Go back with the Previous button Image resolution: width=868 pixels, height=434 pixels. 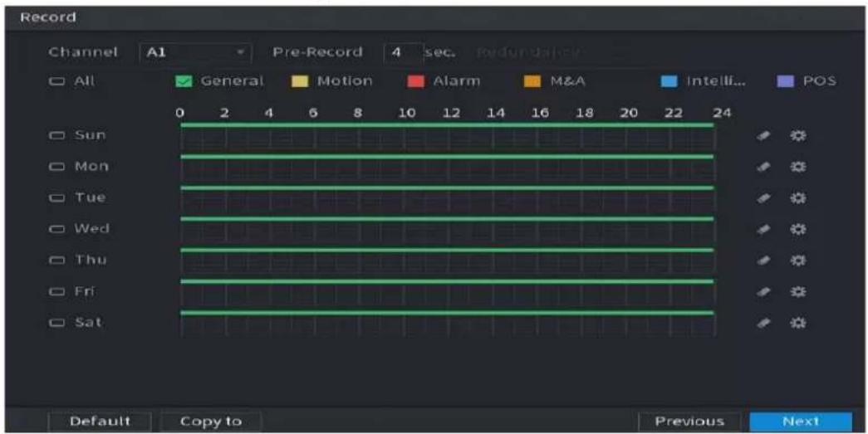pyautogui.click(x=689, y=422)
